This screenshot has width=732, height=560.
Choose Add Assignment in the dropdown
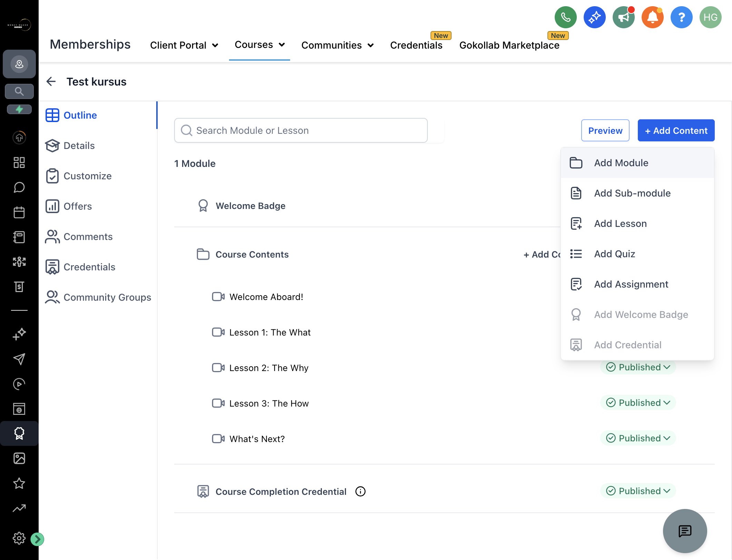[637, 284]
